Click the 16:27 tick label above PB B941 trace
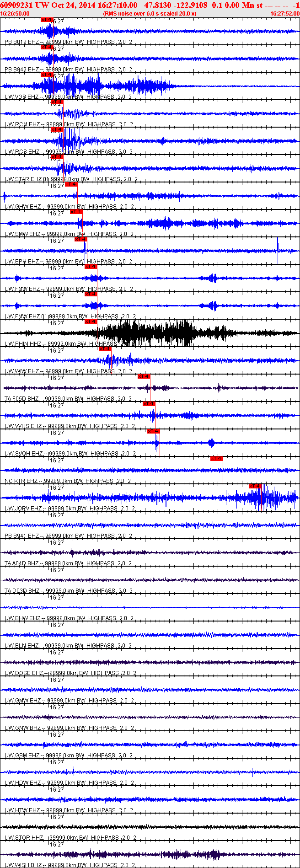This screenshot has height=868, width=300. pyautogui.click(x=57, y=515)
